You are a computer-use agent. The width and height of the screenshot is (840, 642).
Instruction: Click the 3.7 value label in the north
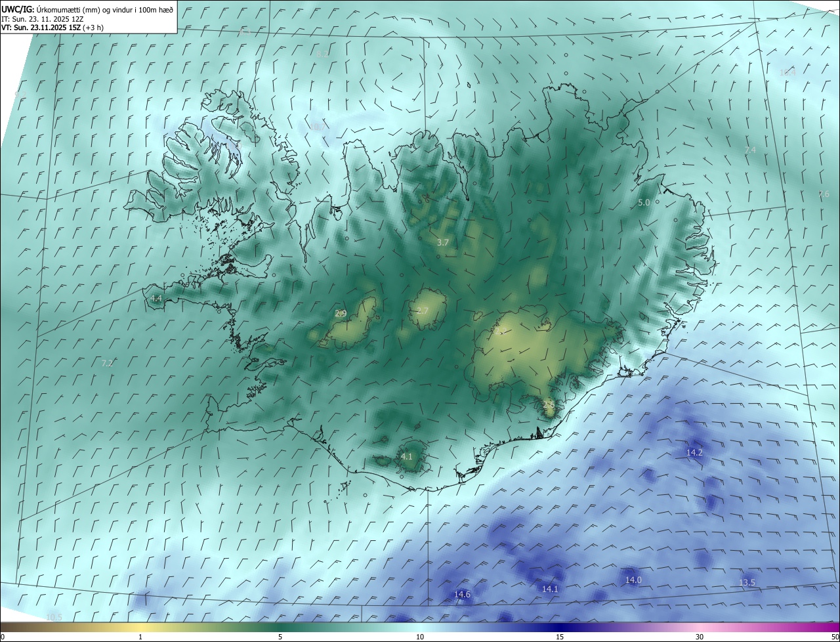click(443, 242)
